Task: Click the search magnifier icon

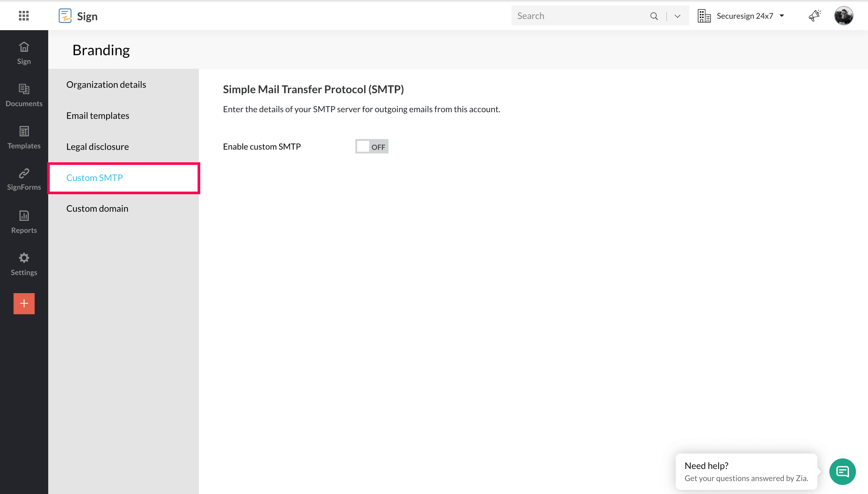Action: 654,16
